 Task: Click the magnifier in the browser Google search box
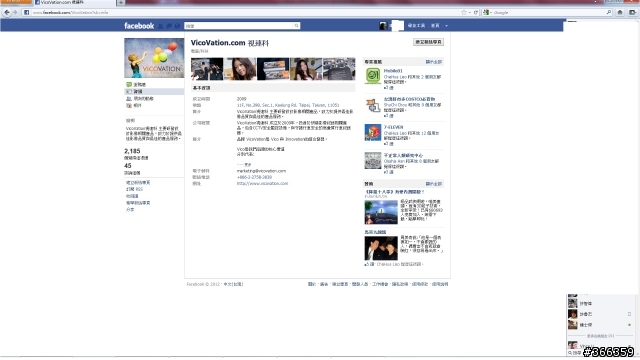(x=609, y=12)
